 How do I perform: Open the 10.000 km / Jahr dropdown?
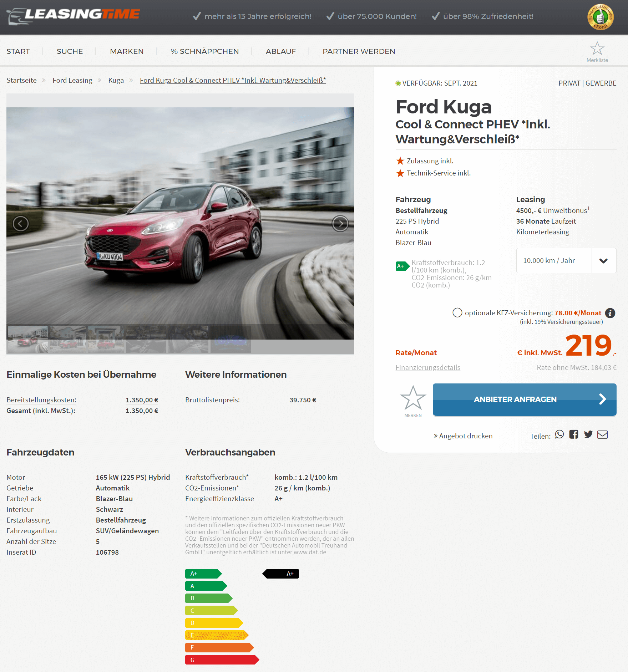tap(566, 261)
